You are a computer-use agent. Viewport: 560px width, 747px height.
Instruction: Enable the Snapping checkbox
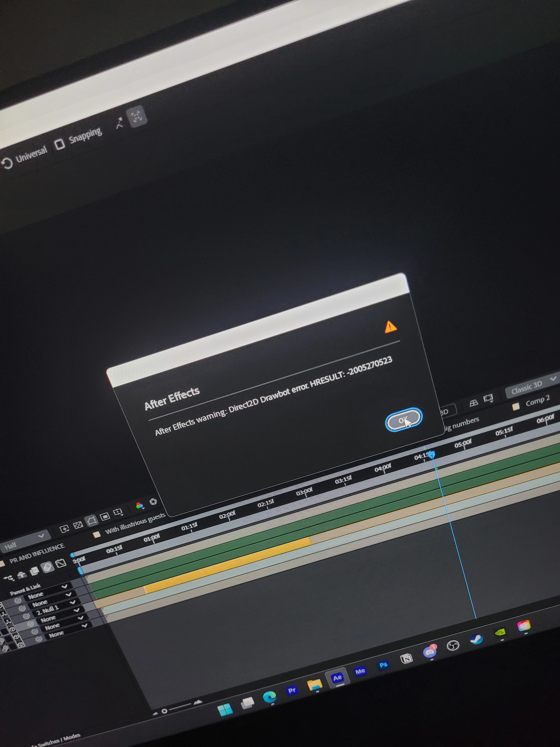click(x=60, y=144)
